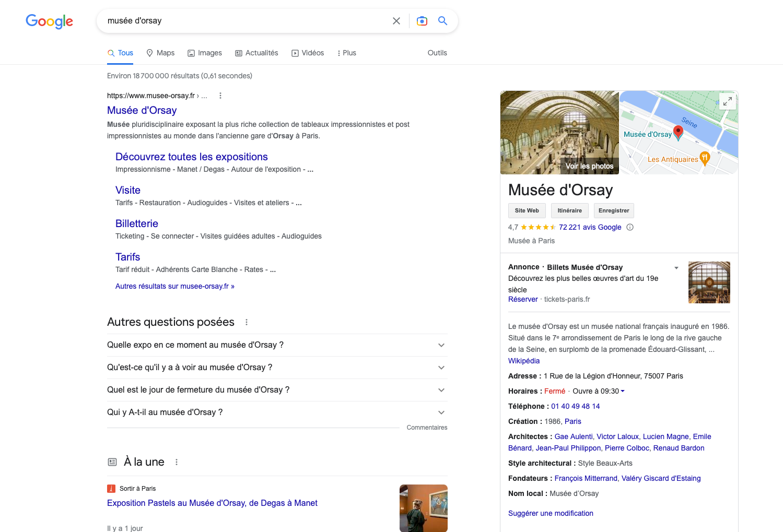Expand 'Quelle expo en ce moment' question

click(277, 345)
